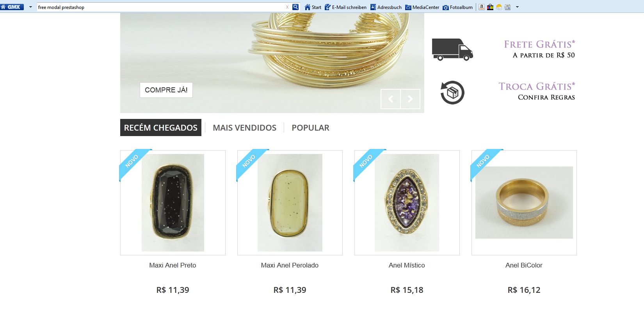Viewport: 644px width, 317px height.
Task: Click the GMX toolbar search magnifier icon
Action: [x=296, y=7]
